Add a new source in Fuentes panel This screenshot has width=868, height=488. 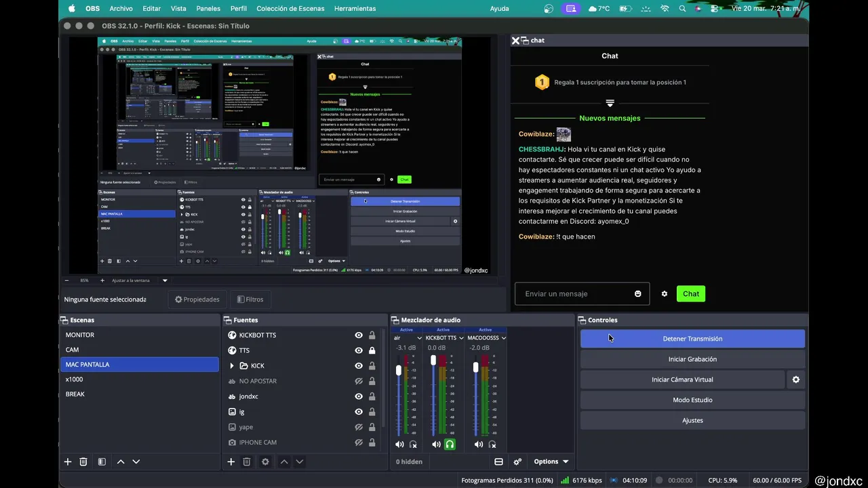[231, 462]
